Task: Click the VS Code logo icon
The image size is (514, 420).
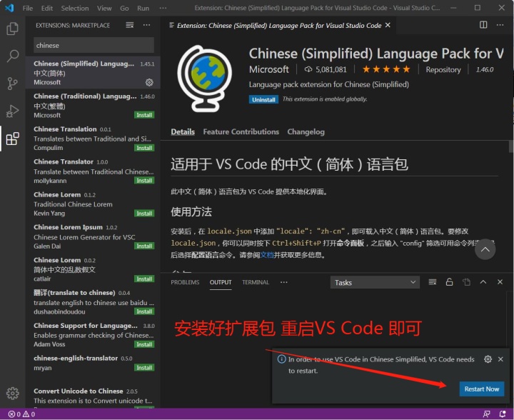Action: tap(9, 8)
